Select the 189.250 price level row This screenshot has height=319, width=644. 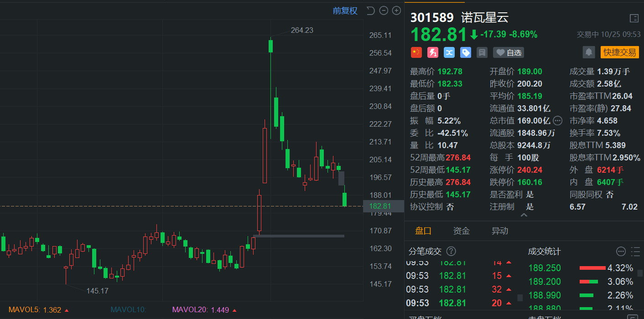(580, 268)
